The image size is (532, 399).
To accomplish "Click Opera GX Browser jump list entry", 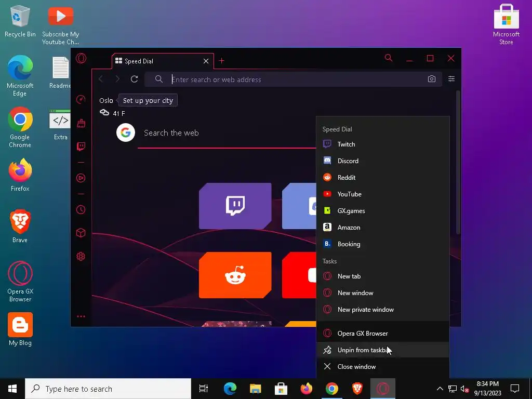I will tap(383, 333).
